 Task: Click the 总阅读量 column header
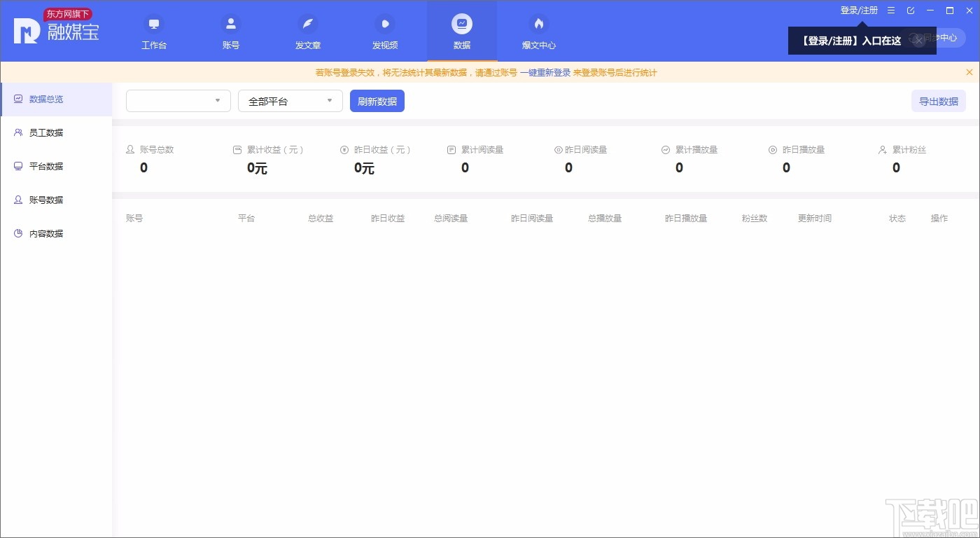point(451,219)
